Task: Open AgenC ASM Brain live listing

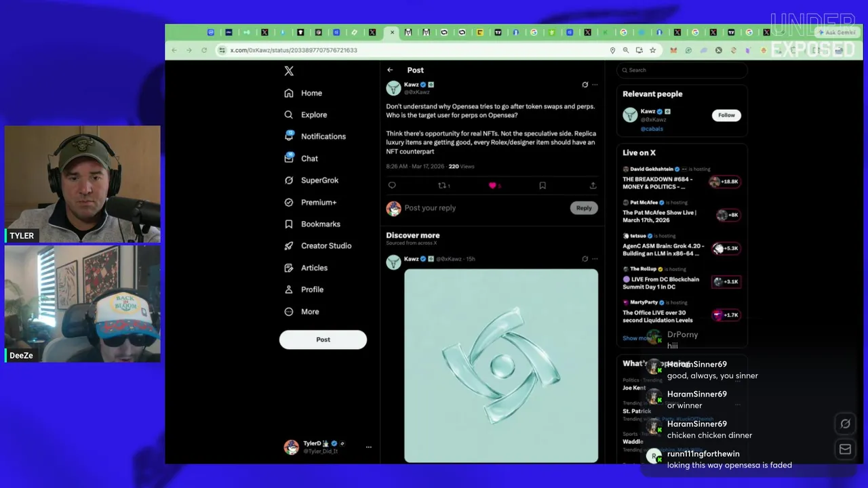Action: pyautogui.click(x=663, y=249)
